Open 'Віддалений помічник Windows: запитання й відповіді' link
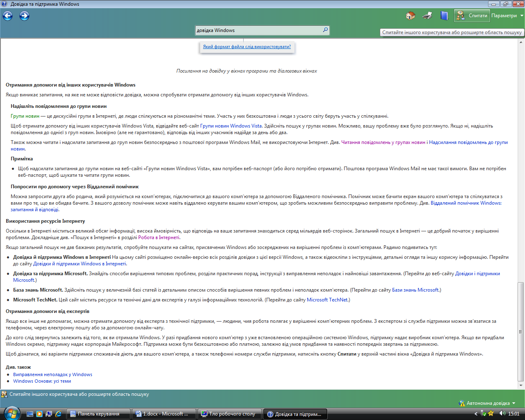 click(466, 203)
